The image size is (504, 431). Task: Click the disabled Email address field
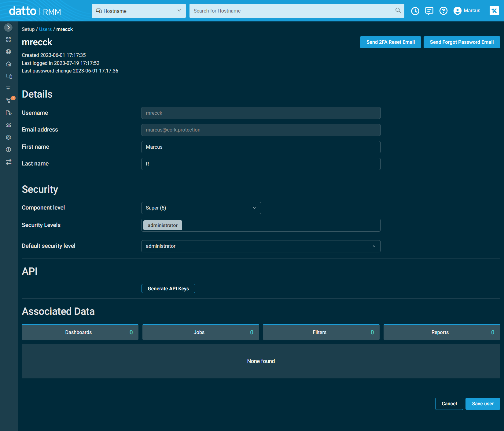(x=261, y=130)
